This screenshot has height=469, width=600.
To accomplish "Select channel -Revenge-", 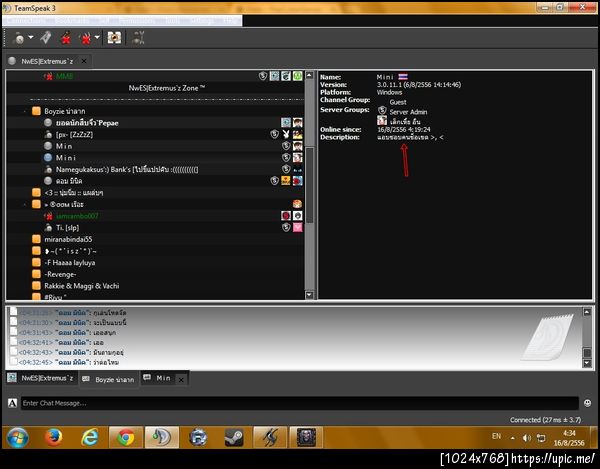I will tap(60, 274).
